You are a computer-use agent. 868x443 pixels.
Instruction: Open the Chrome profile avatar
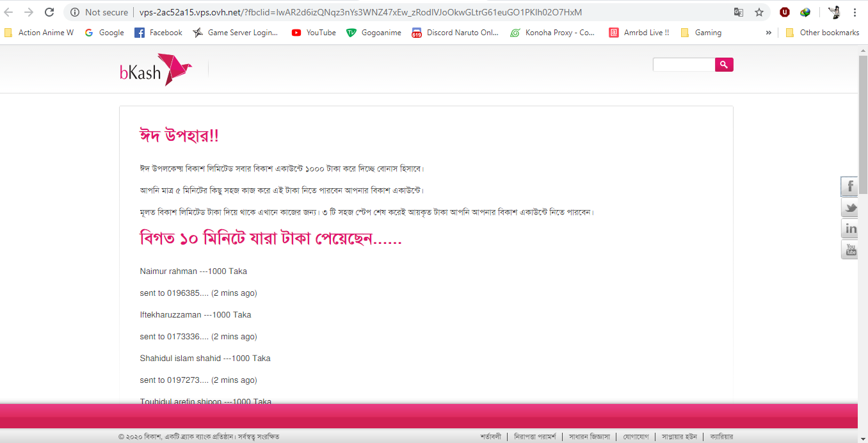click(x=834, y=12)
